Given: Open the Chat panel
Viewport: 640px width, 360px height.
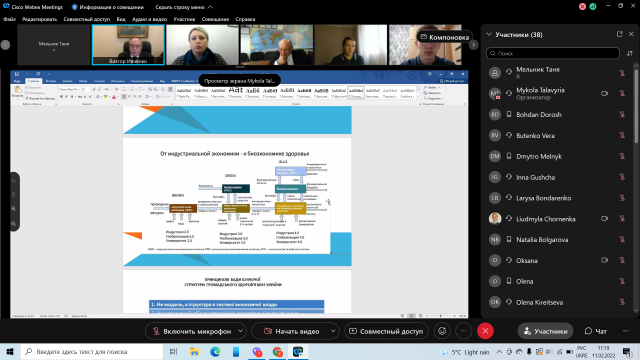Looking at the screenshot, I should click(596, 331).
